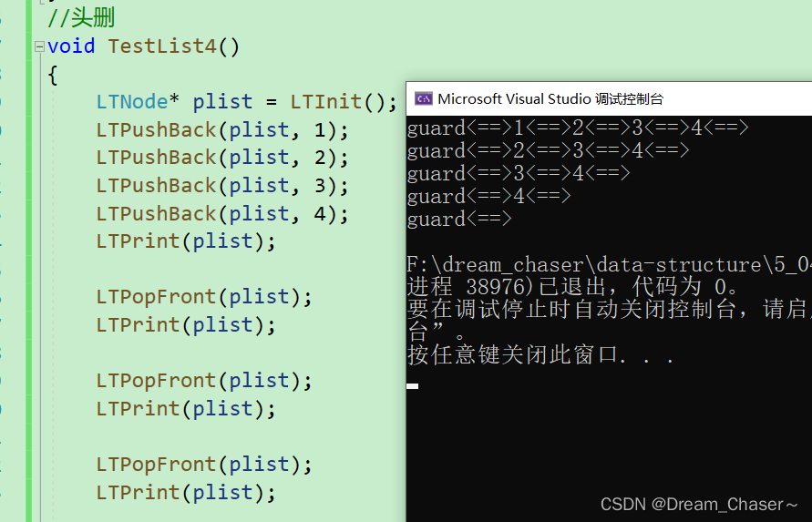Click the LTPushBack(plist, 1); line

[x=222, y=130]
